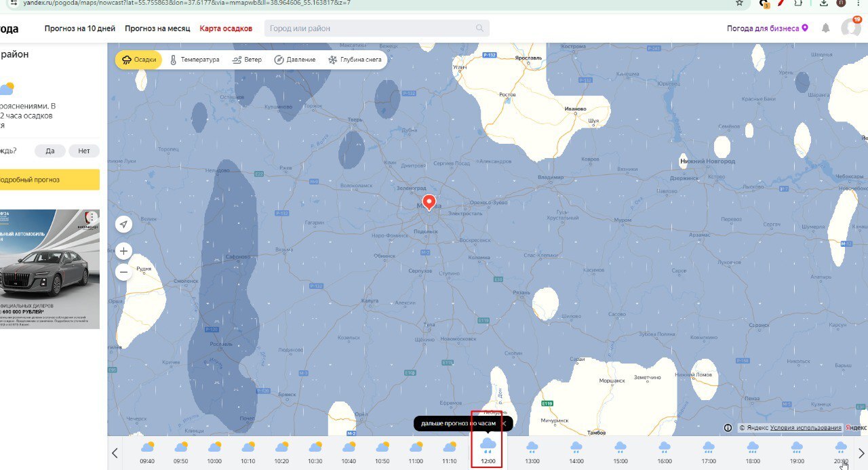Switch map to Давление layer
Screen dimensions: 868x470
(x=295, y=60)
